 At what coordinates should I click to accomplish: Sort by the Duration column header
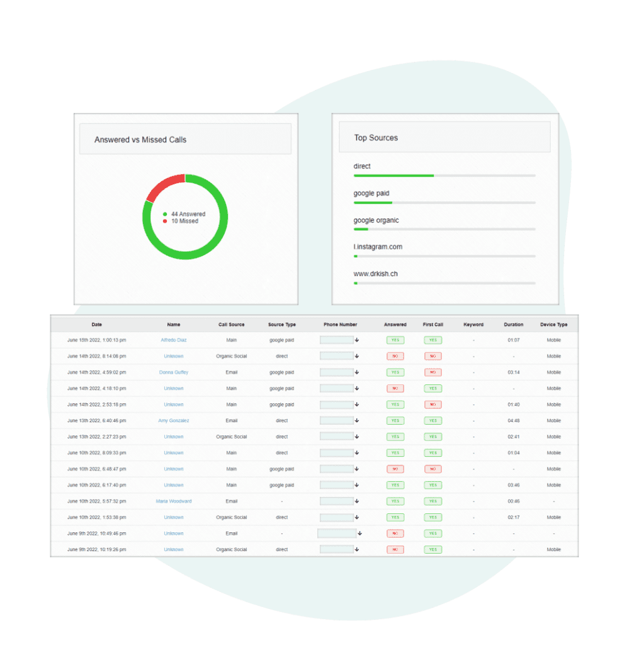[513, 325]
